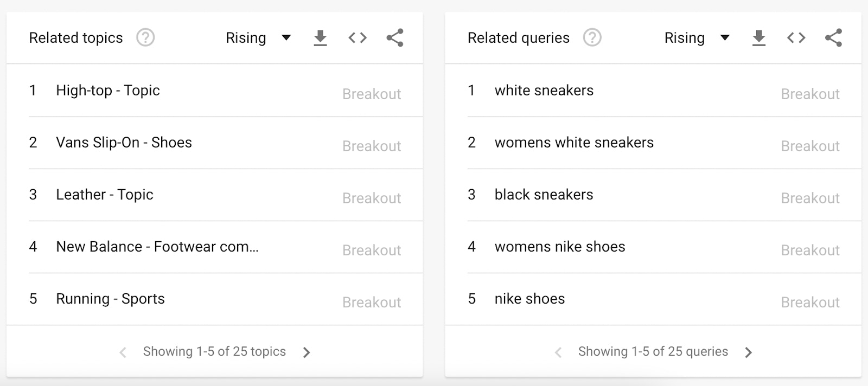Click the Running Sports topic entry

[x=110, y=299]
